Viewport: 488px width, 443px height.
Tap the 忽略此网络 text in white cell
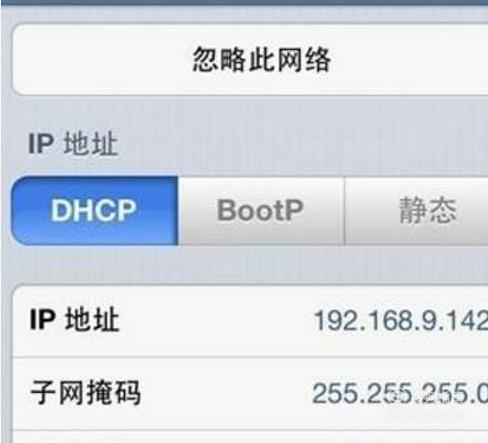tap(262, 60)
